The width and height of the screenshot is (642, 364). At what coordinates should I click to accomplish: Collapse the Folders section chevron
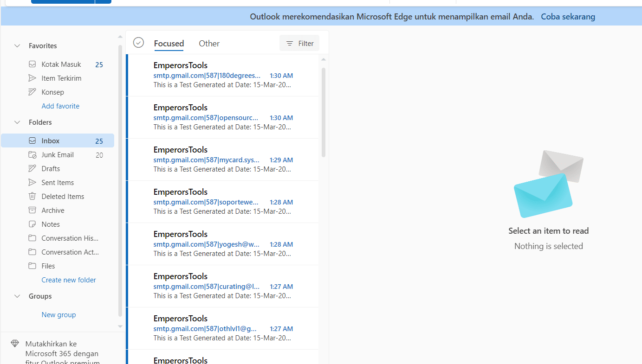17,122
